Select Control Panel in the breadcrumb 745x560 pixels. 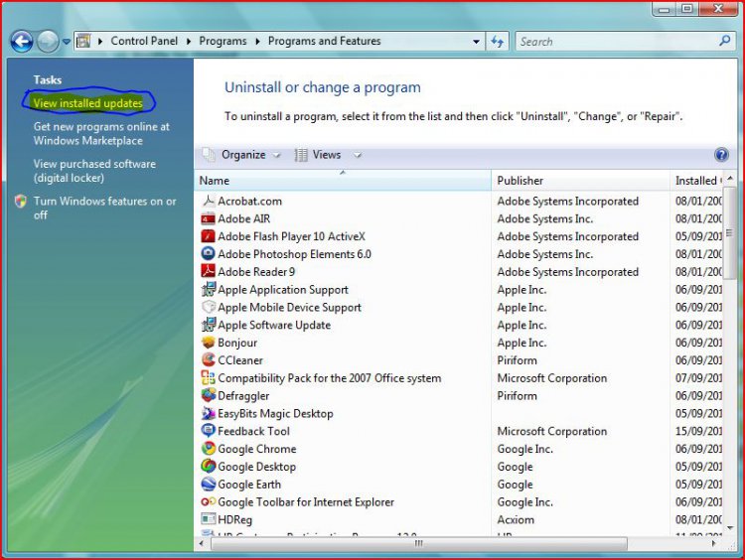(144, 41)
